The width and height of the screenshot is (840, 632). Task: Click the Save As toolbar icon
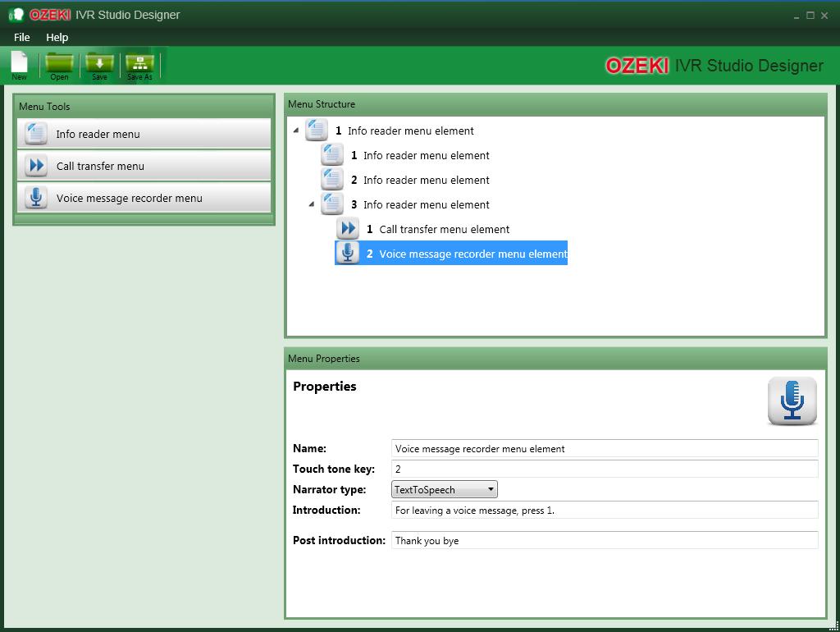tap(139, 66)
